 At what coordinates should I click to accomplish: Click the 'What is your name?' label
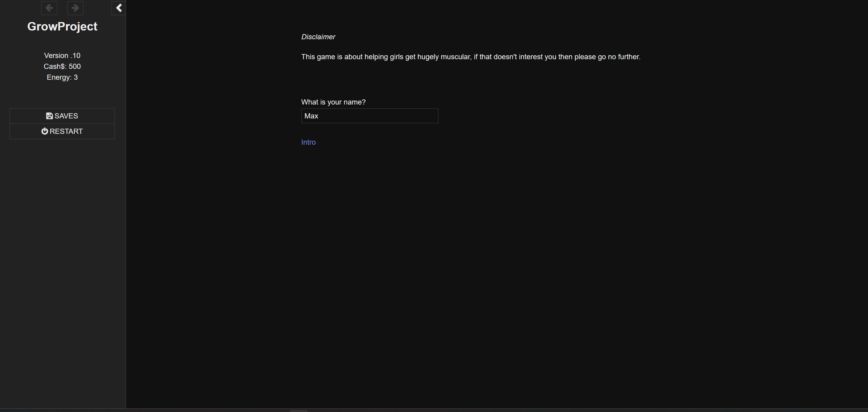[x=333, y=102]
